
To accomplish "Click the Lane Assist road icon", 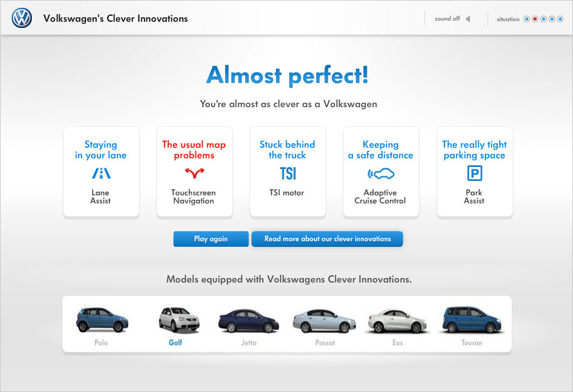I will pyautogui.click(x=101, y=173).
